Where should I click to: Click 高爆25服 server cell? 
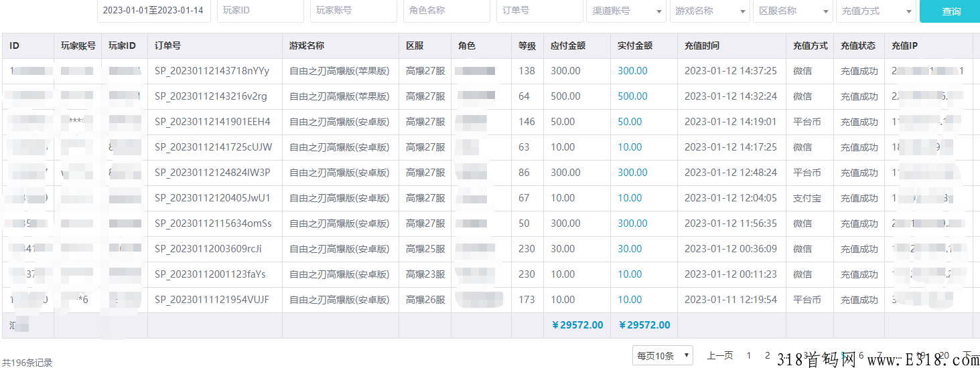click(425, 249)
